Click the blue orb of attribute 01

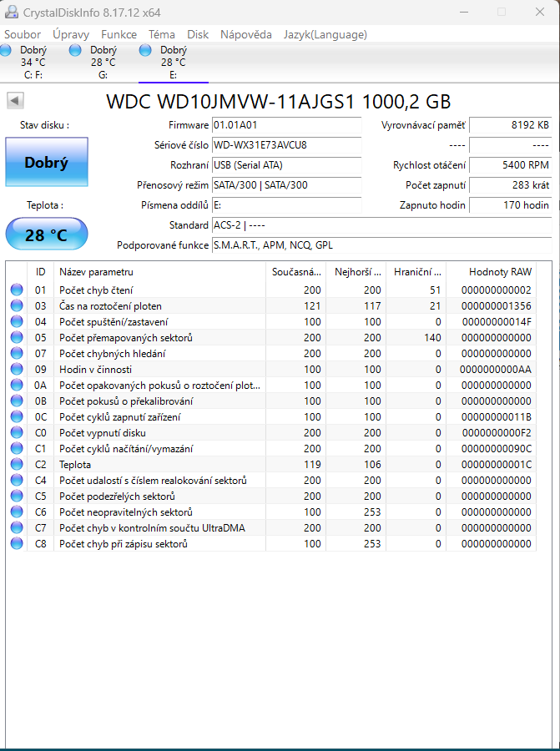point(17,290)
